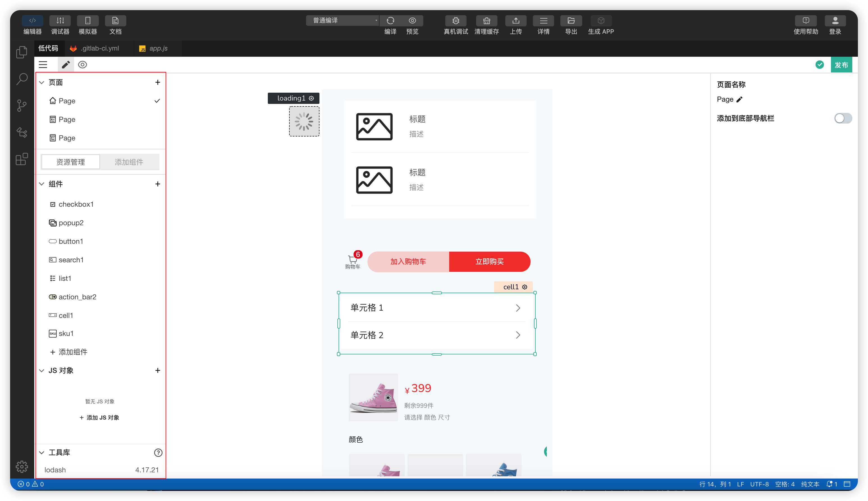Screen dimensions: 868x501
Task: Open the extensions sidebar icon
Action: coord(22,159)
